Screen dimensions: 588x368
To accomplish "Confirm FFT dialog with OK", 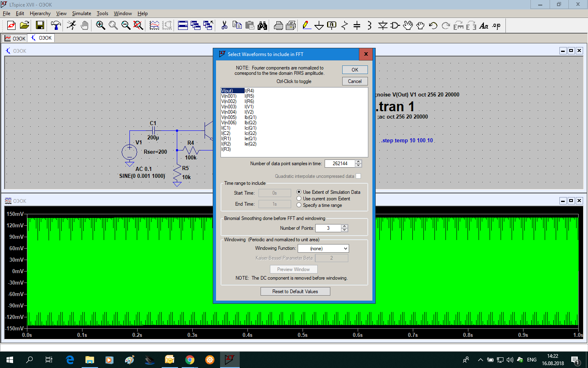I will (355, 70).
